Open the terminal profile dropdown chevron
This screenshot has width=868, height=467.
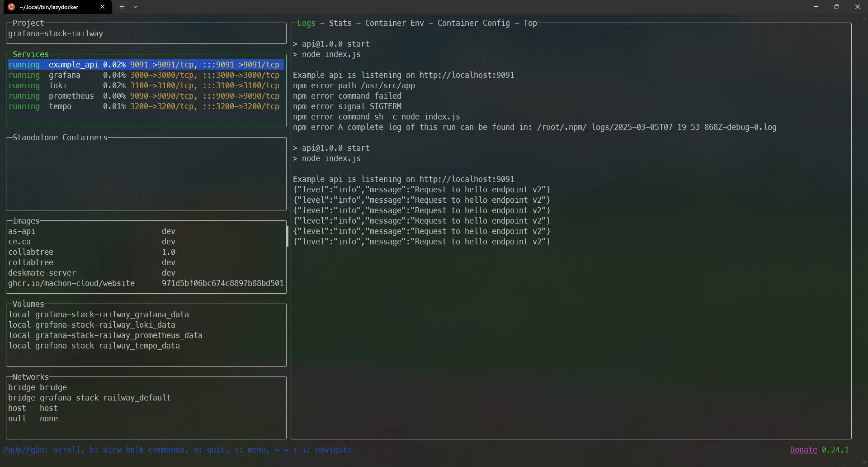pos(135,7)
